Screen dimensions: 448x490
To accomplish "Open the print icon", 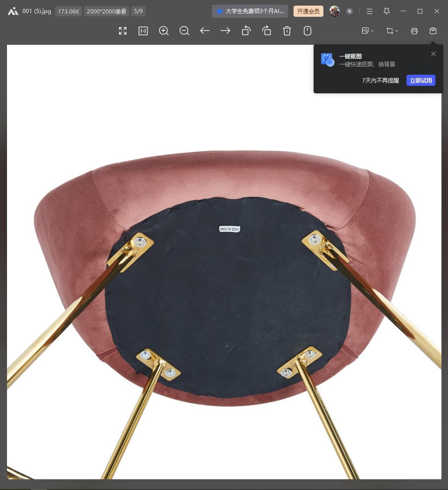I will pyautogui.click(x=414, y=31).
